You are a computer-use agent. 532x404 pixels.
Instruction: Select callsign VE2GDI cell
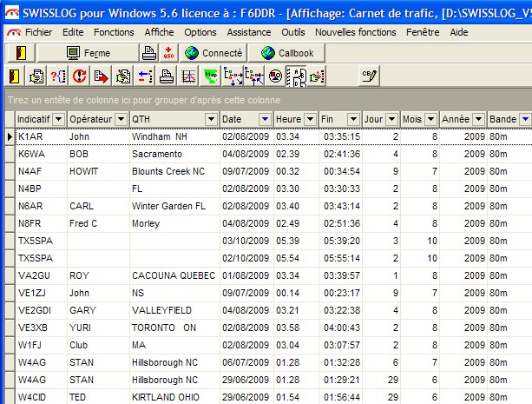(41, 310)
